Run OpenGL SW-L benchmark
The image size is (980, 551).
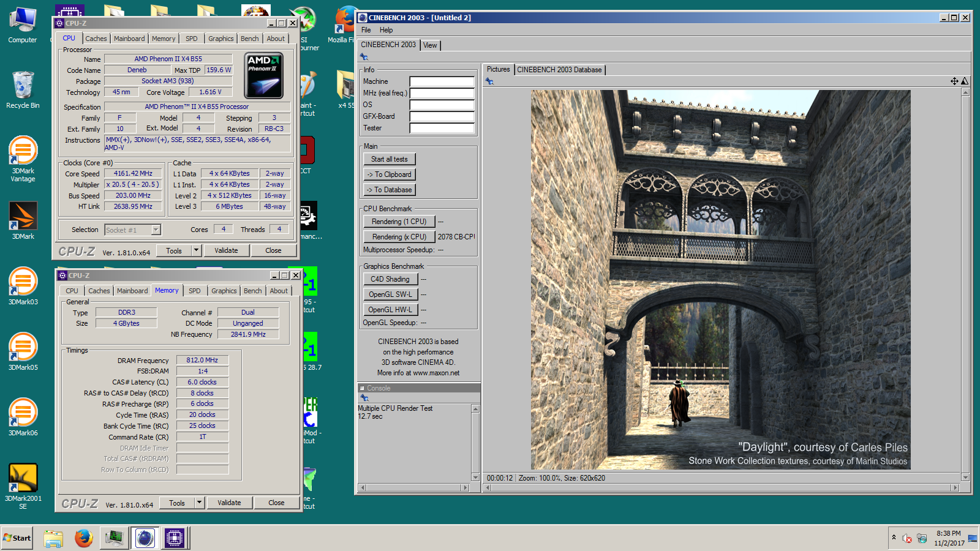(390, 294)
